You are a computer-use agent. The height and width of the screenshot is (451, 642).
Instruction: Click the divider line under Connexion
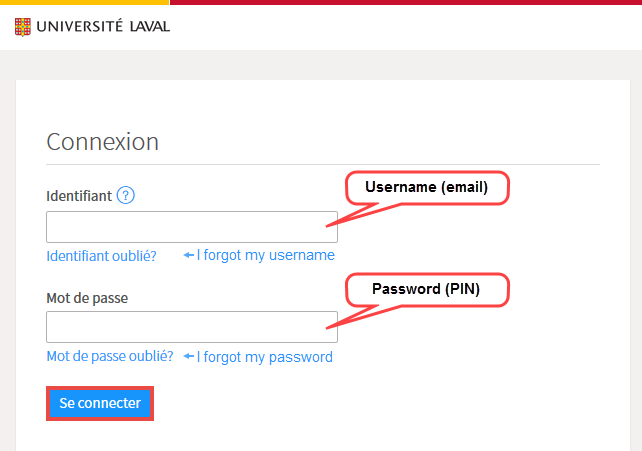coord(323,165)
